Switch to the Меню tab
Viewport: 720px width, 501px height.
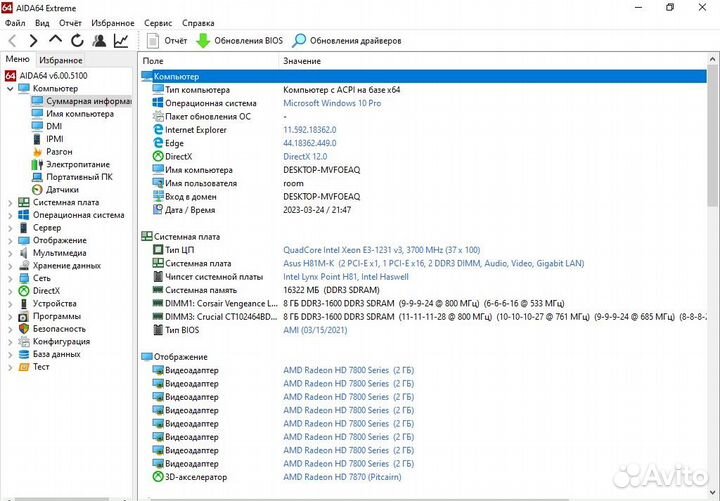pyautogui.click(x=17, y=59)
